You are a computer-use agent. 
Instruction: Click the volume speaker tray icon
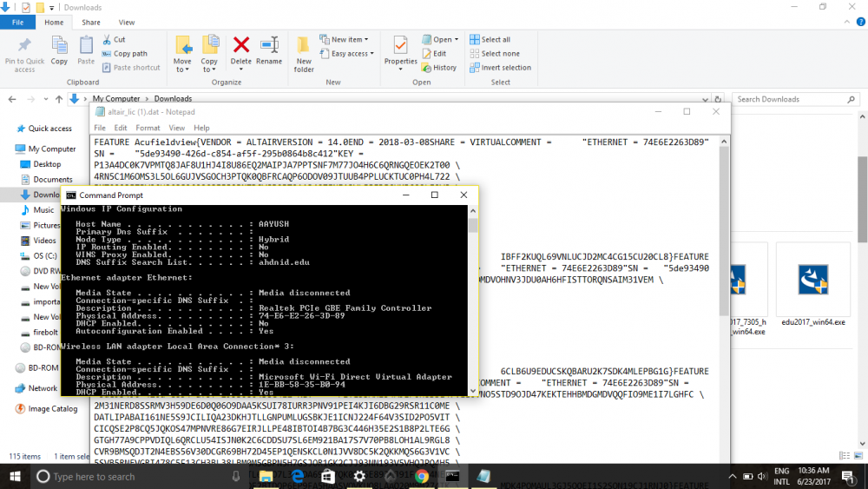[x=762, y=476]
